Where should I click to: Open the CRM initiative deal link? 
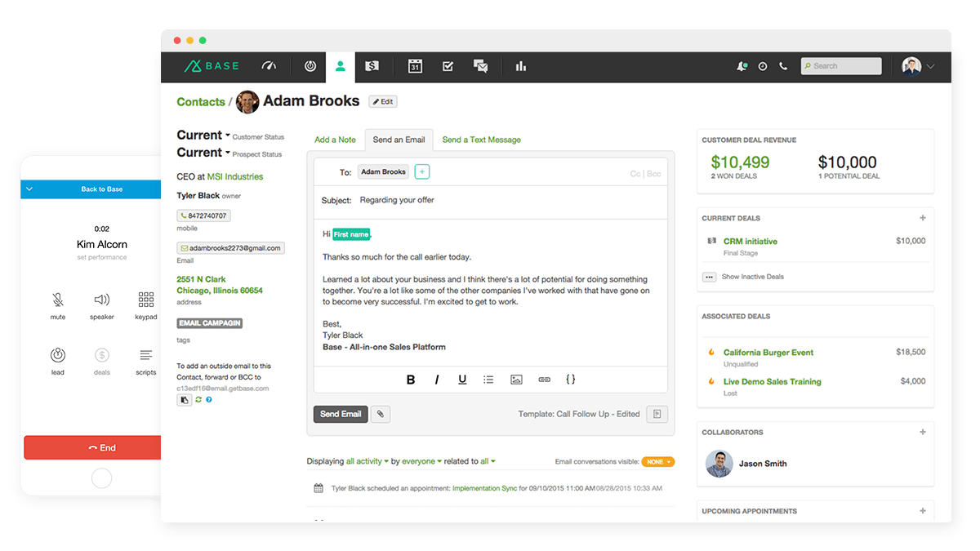coord(750,242)
